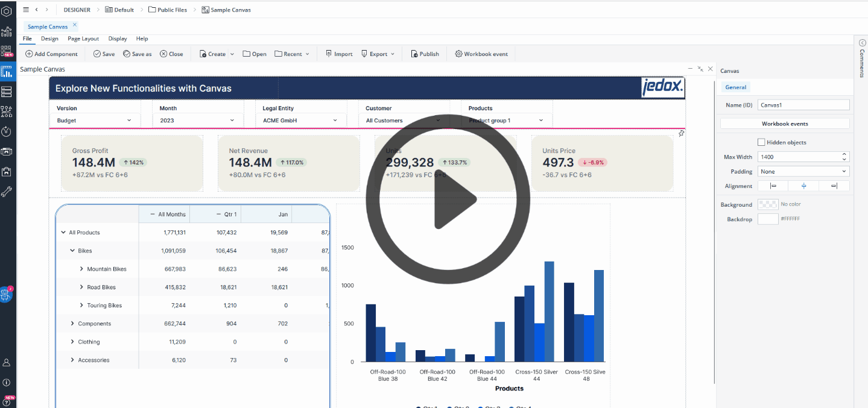This screenshot has height=408, width=868.
Task: Click the Save icon in toolbar
Action: pyautogui.click(x=97, y=54)
